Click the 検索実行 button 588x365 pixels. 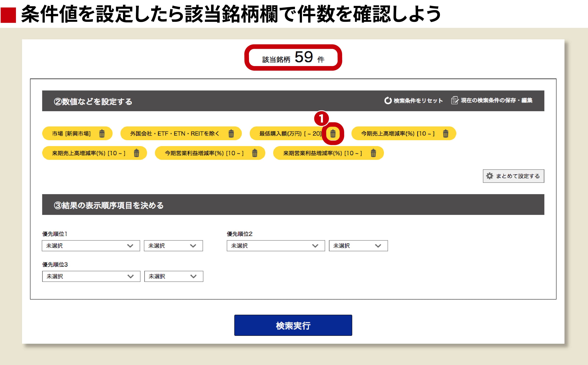pyautogui.click(x=293, y=325)
